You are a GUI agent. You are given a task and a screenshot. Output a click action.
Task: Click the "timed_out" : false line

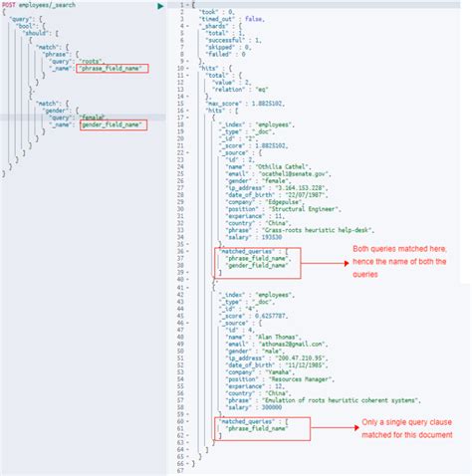(232, 19)
